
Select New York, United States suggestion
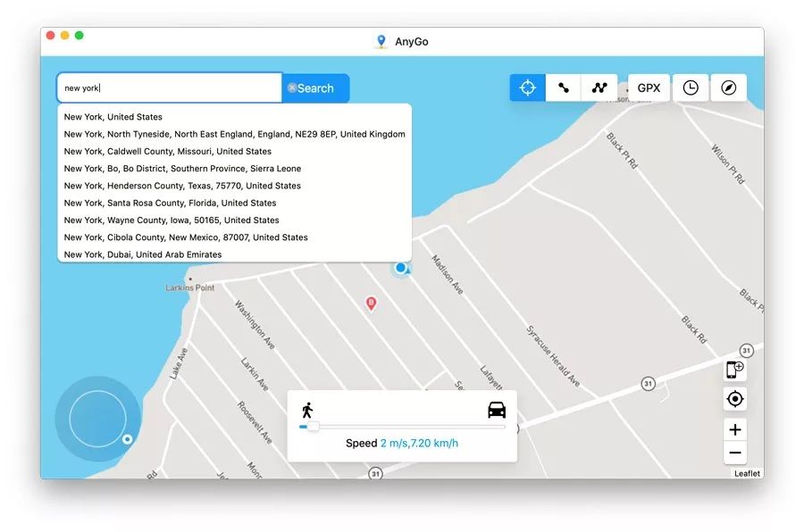113,117
